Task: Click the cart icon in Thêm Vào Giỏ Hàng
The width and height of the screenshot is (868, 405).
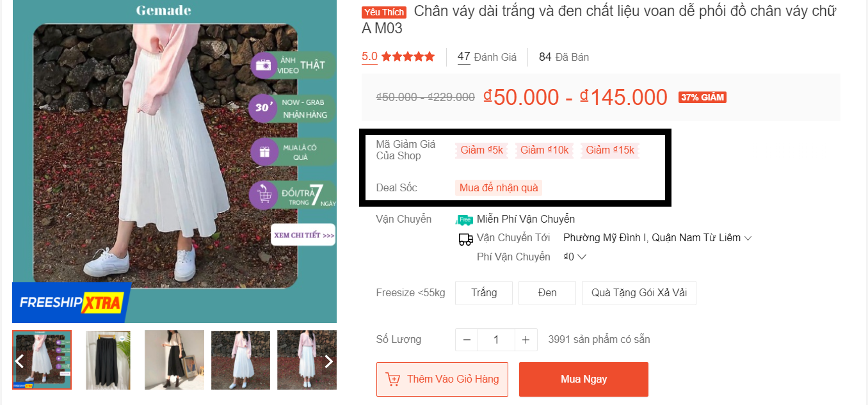Action: pyautogui.click(x=393, y=379)
